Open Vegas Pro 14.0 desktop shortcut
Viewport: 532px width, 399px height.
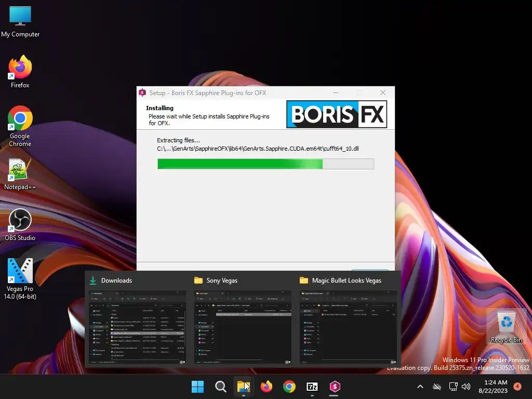pyautogui.click(x=20, y=279)
